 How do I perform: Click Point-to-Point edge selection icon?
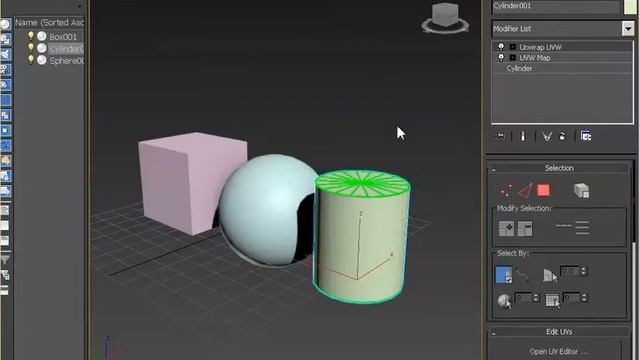point(522,275)
